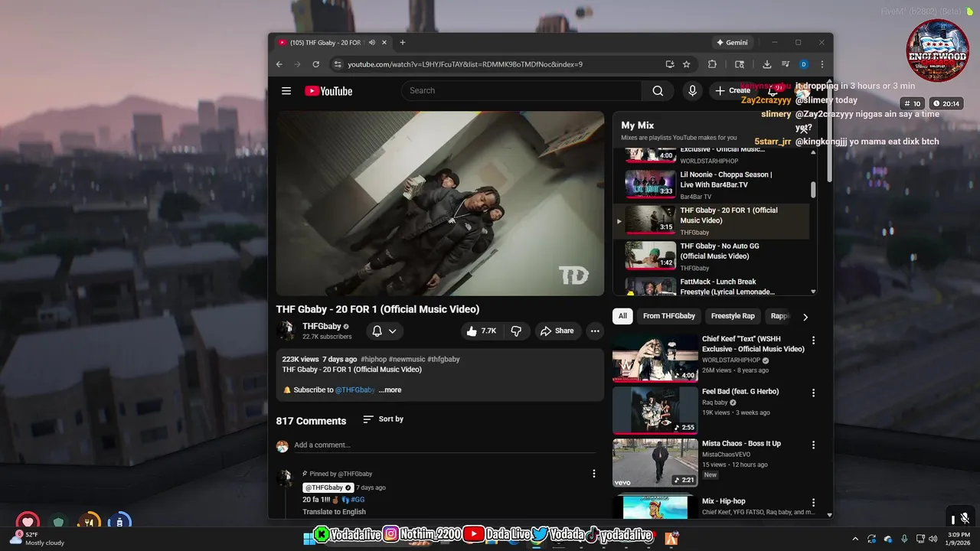
Task: Like the video with the thumbs up
Action: click(x=482, y=331)
